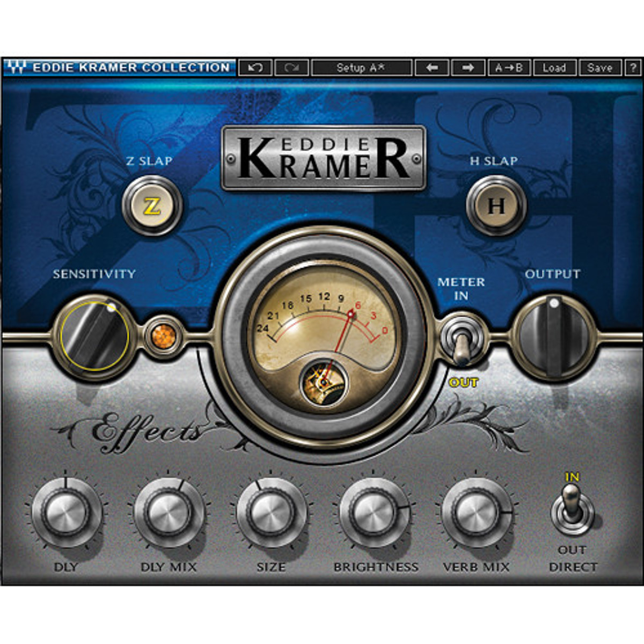The height and width of the screenshot is (644, 644).
Task: Toggle the Z Slap button
Action: [152, 206]
